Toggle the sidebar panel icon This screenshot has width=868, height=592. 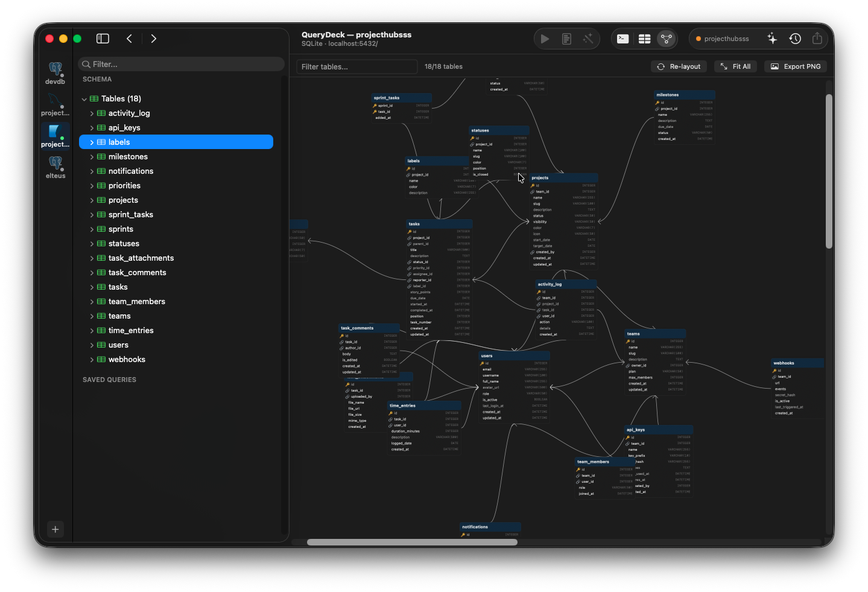point(103,39)
